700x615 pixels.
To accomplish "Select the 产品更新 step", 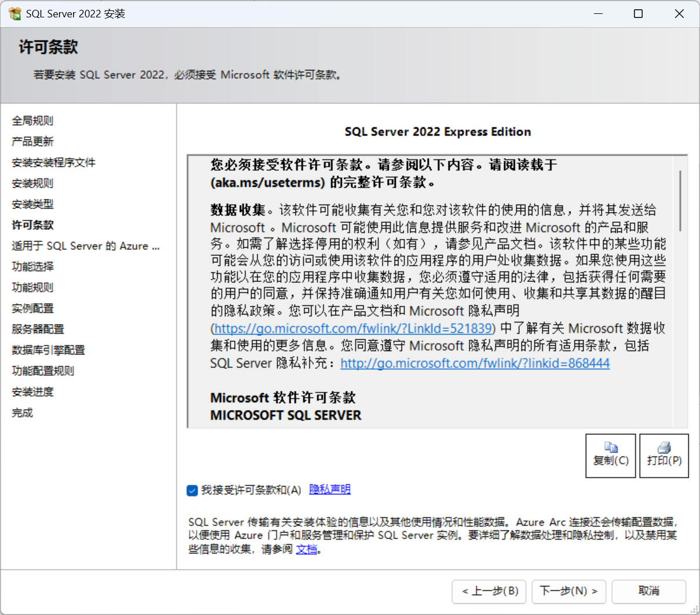I will (32, 141).
